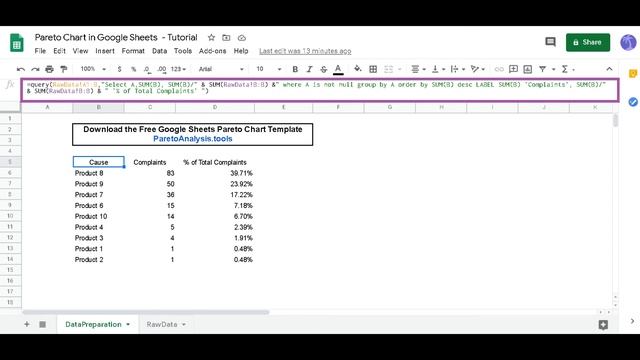Screen dimensions: 640x360
Task: Open the Google Sheets home icon
Action: click(17, 42)
